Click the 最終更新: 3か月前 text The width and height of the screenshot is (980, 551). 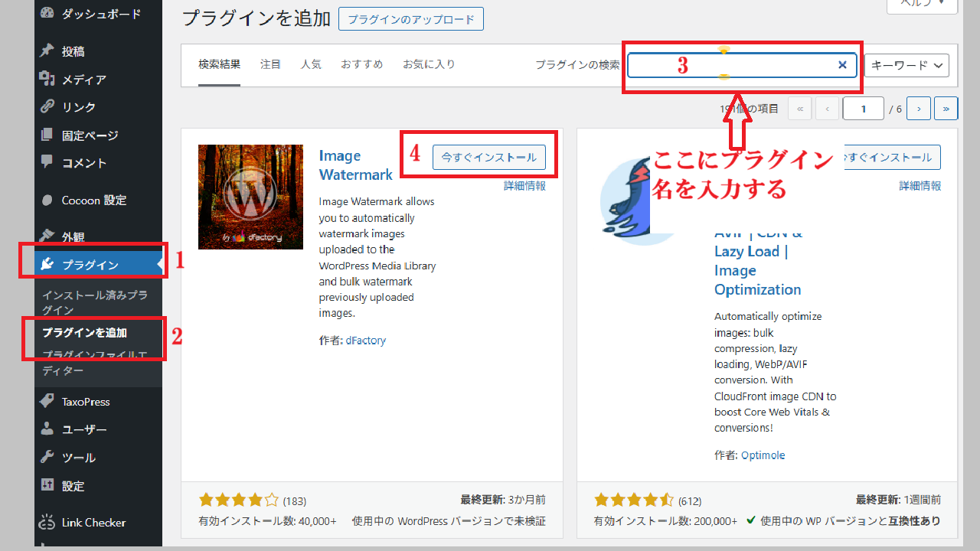point(503,500)
